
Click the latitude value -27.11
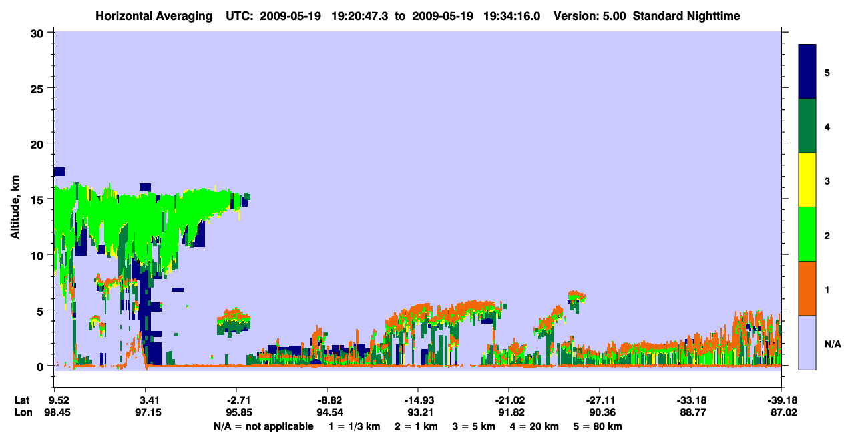coord(600,401)
